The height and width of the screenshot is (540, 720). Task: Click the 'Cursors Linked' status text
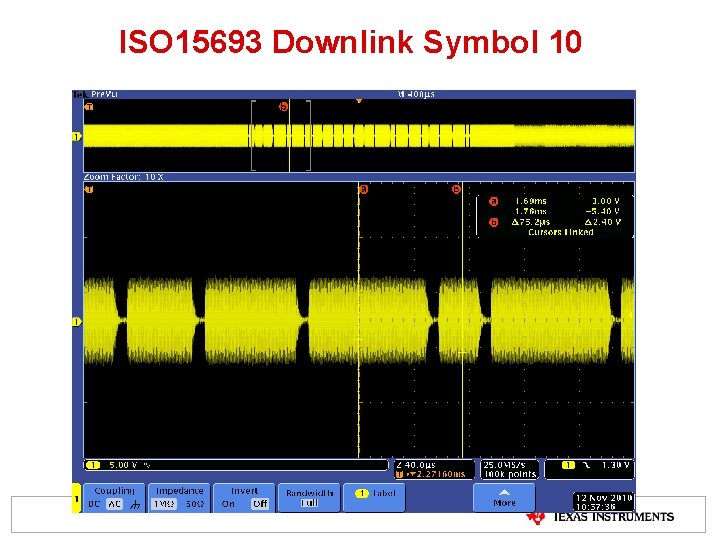(x=561, y=232)
